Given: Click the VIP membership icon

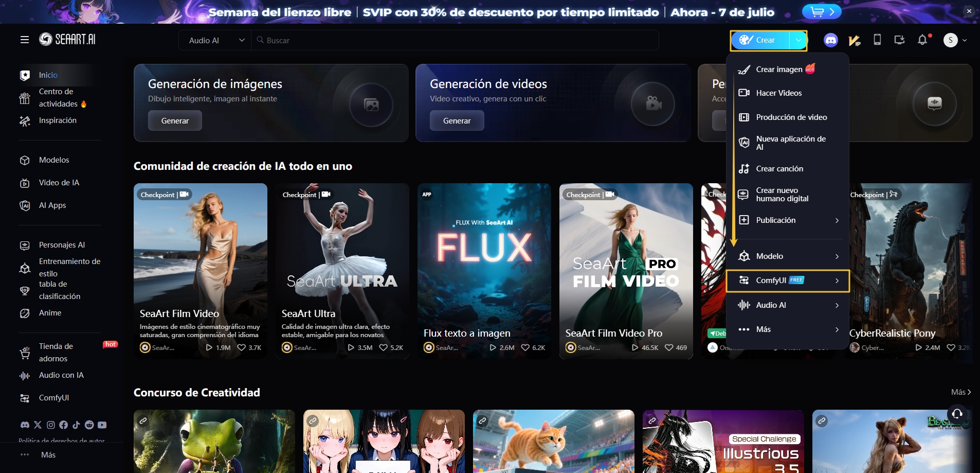Looking at the screenshot, I should (x=854, y=40).
